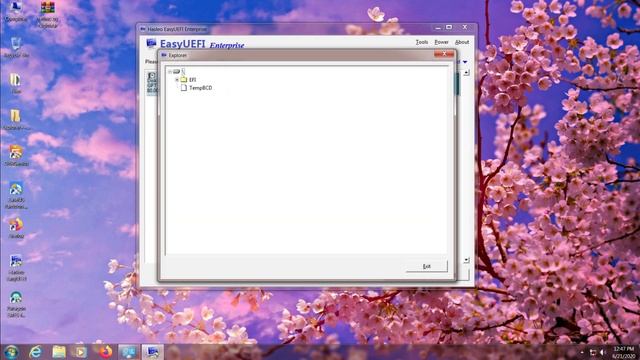Click the EasyUEFI scrollbar up arrow
This screenshot has height=360, width=640.
466,73
